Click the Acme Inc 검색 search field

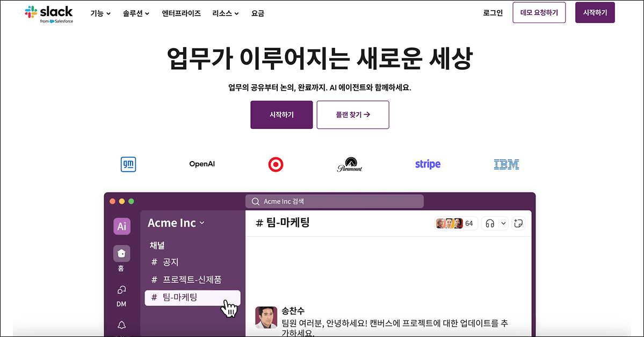tap(334, 201)
